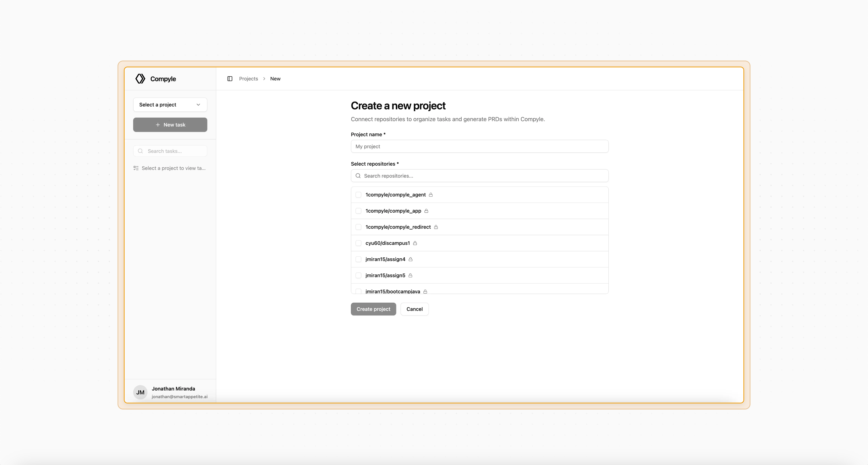Enable the jmiran15/assign4 repository checkbox
The image size is (868, 465).
[x=358, y=259]
